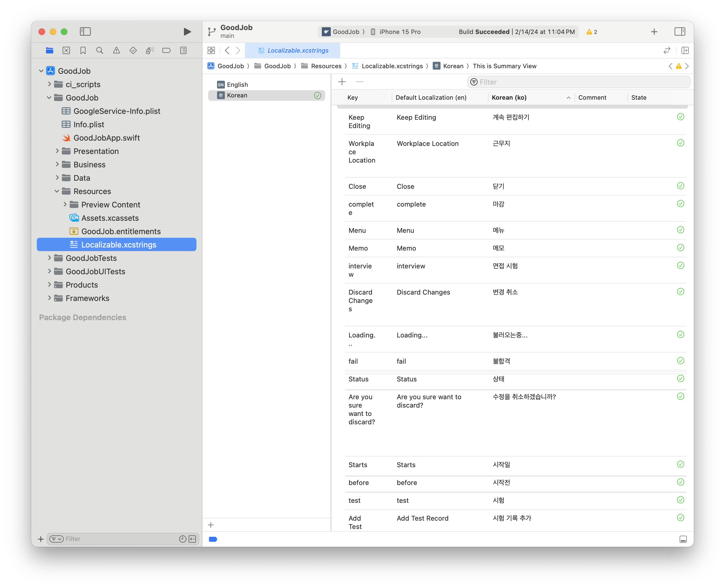This screenshot has width=725, height=588.
Task: Open the Find navigator magnifier icon
Action: [100, 50]
